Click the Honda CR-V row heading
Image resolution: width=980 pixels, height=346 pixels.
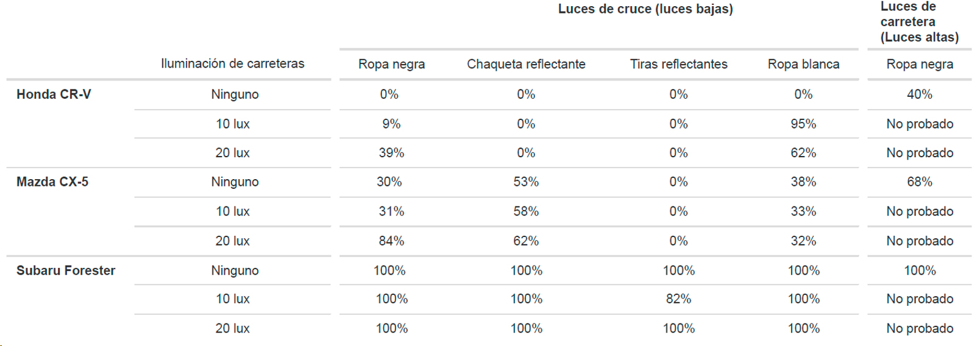(x=54, y=94)
